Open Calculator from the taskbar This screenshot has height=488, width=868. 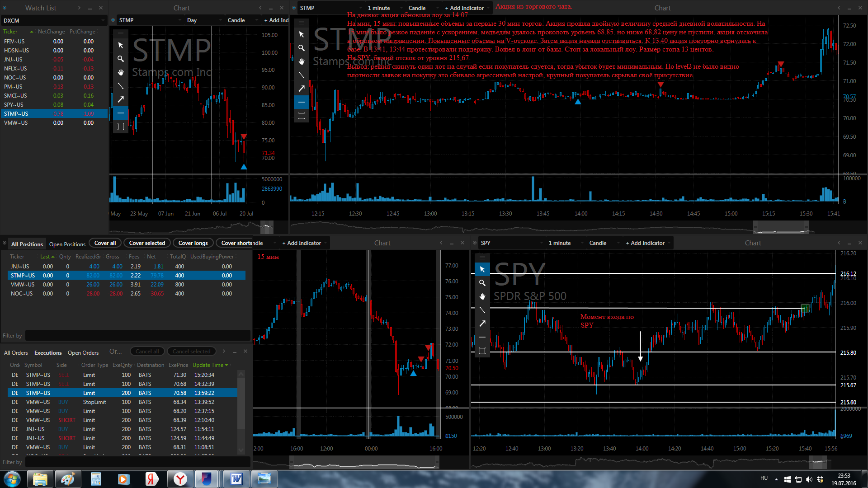(x=96, y=479)
